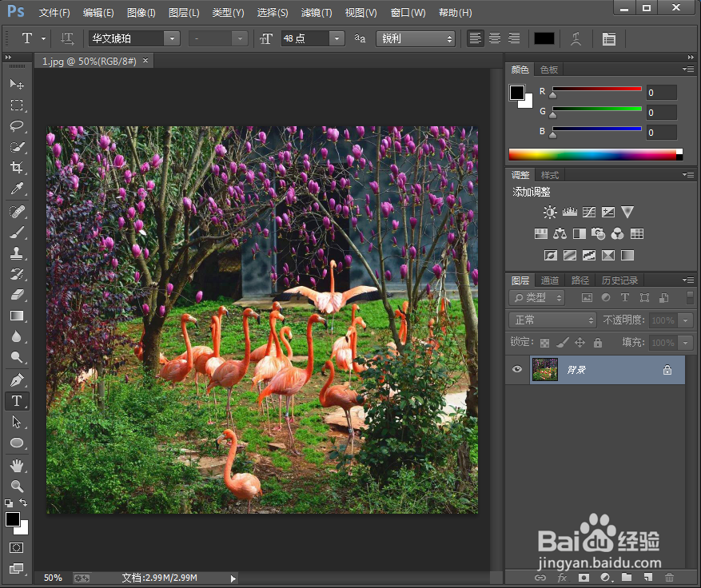The image size is (701, 588).
Task: Toggle lock all padlock in 锁定 row
Action: [x=598, y=343]
